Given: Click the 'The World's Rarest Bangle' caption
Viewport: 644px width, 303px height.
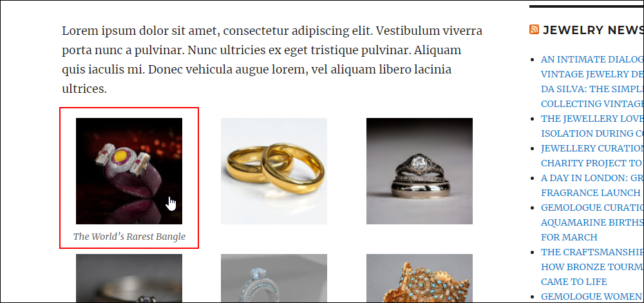Looking at the screenshot, I should click(129, 237).
